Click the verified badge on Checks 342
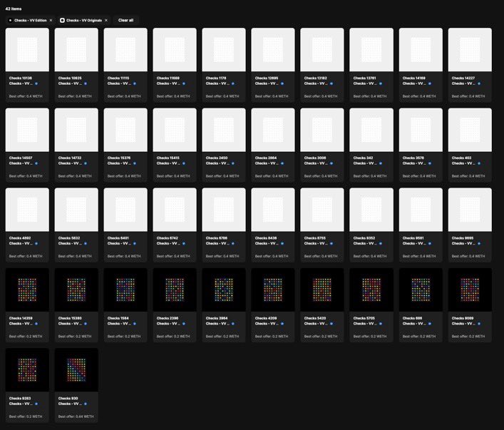The height and width of the screenshot is (430, 504). click(x=381, y=163)
